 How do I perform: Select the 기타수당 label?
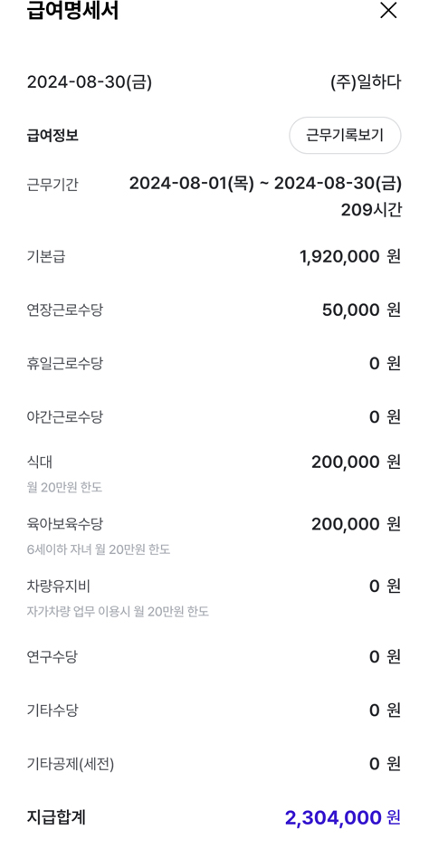pyautogui.click(x=52, y=711)
